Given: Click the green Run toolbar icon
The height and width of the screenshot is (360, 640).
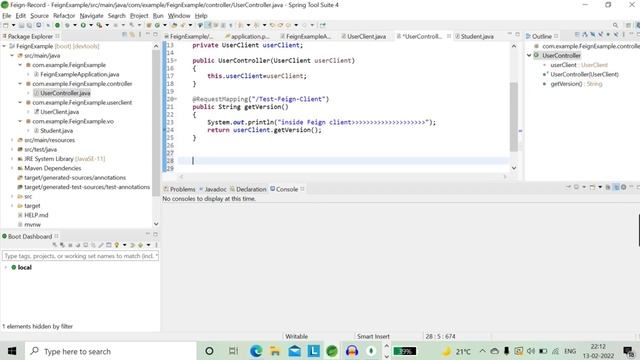Looking at the screenshot, I should pos(83,25).
